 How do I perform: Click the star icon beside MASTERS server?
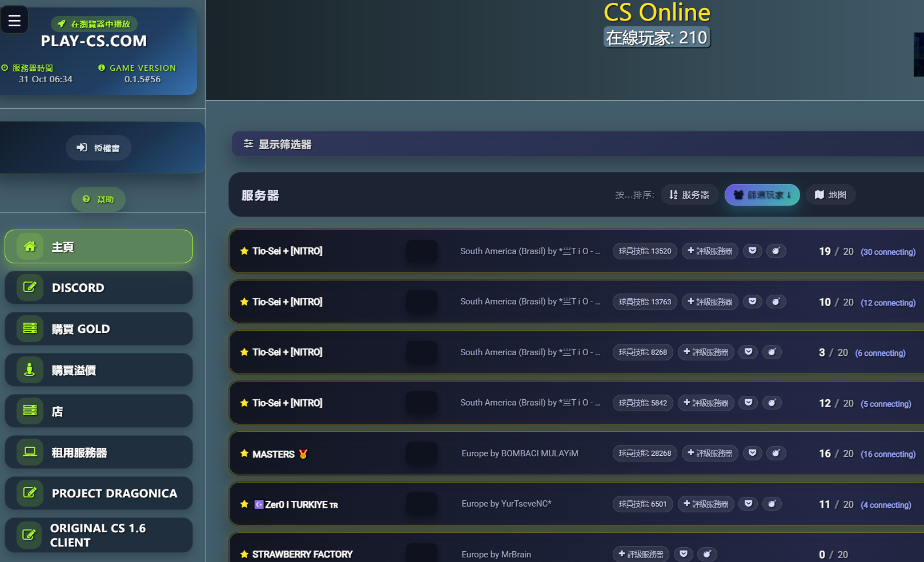[x=244, y=453]
